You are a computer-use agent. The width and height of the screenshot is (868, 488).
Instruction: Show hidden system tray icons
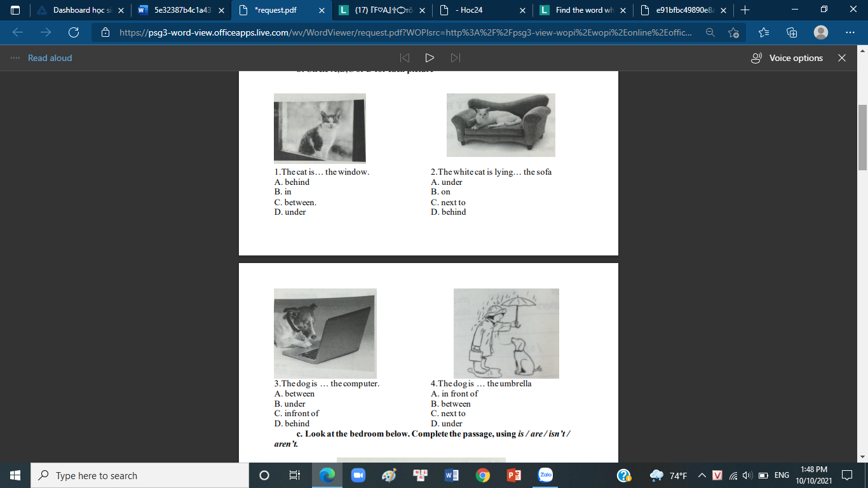click(x=702, y=475)
